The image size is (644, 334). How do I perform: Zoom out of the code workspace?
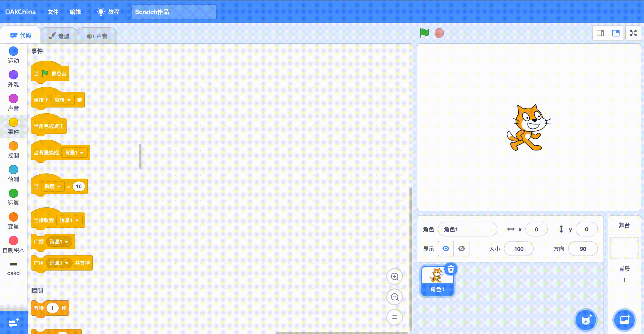[x=395, y=297]
